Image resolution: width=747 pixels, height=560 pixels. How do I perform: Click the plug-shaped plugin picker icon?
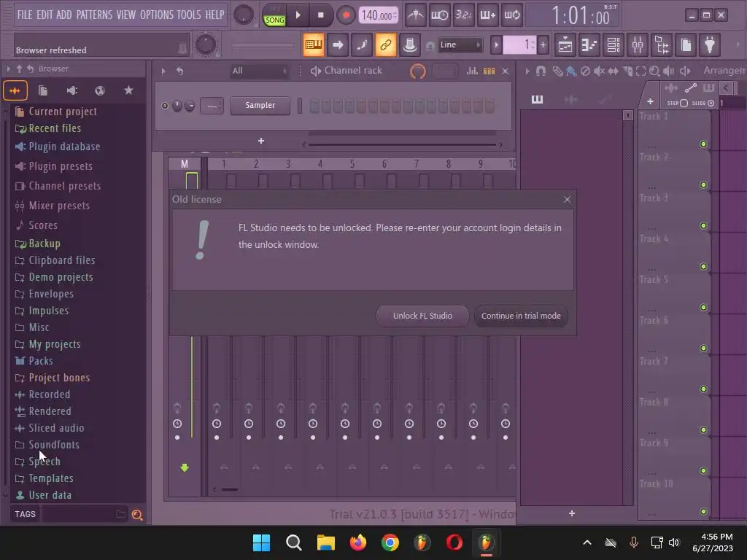pos(710,45)
